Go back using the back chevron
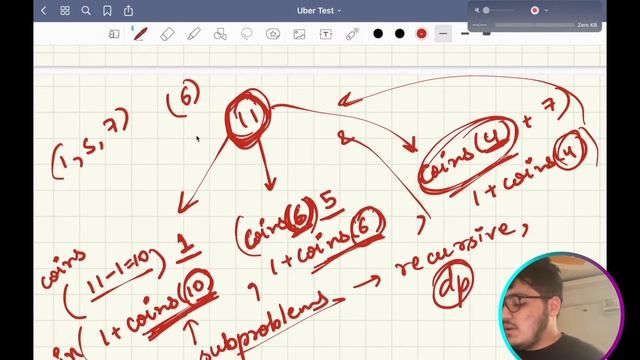The height and width of the screenshot is (360, 640). point(44,11)
